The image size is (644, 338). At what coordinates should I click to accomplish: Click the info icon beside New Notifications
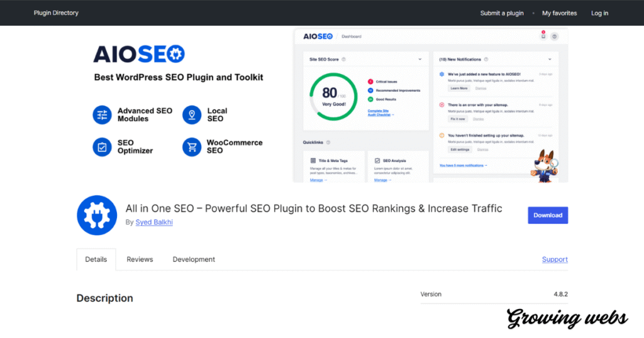click(486, 60)
